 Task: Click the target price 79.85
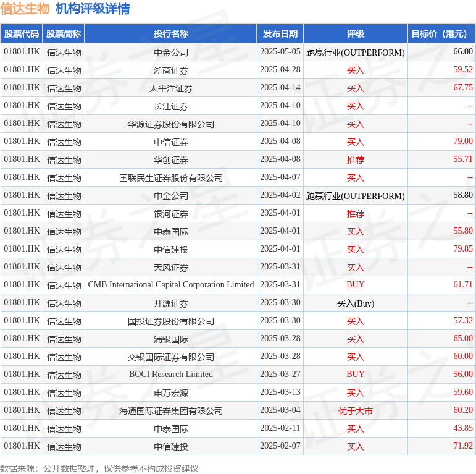tap(463, 249)
